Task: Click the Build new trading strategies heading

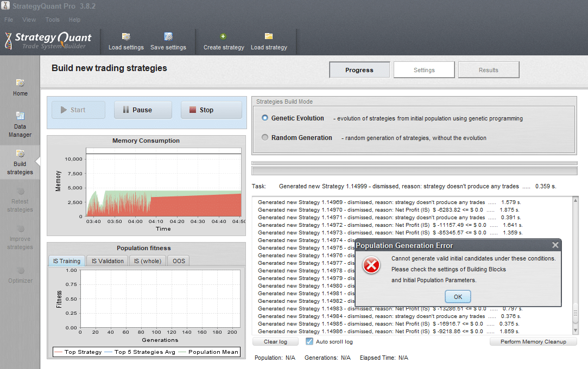Action: pyautogui.click(x=109, y=68)
